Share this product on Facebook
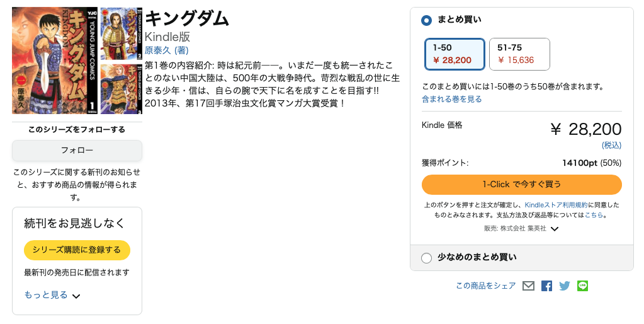Image resolution: width=644 pixels, height=324 pixels. tap(546, 286)
